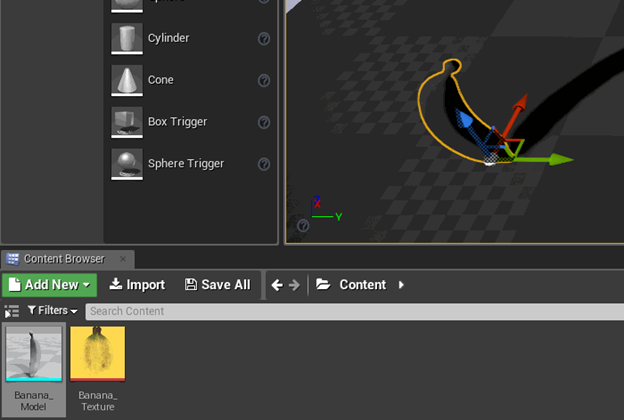Click the blue gizmo axis arrow
624x420 pixels.
(x=466, y=121)
